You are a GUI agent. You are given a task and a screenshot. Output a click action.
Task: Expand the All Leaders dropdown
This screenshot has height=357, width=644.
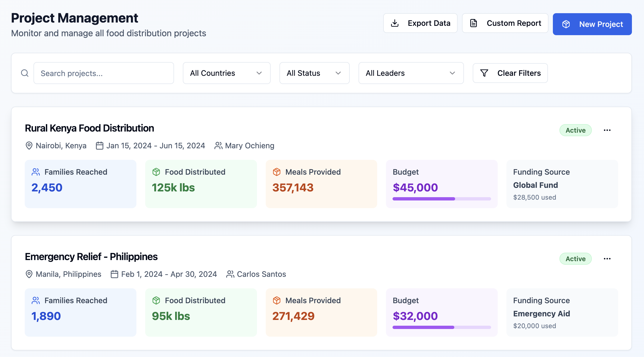pyautogui.click(x=411, y=73)
